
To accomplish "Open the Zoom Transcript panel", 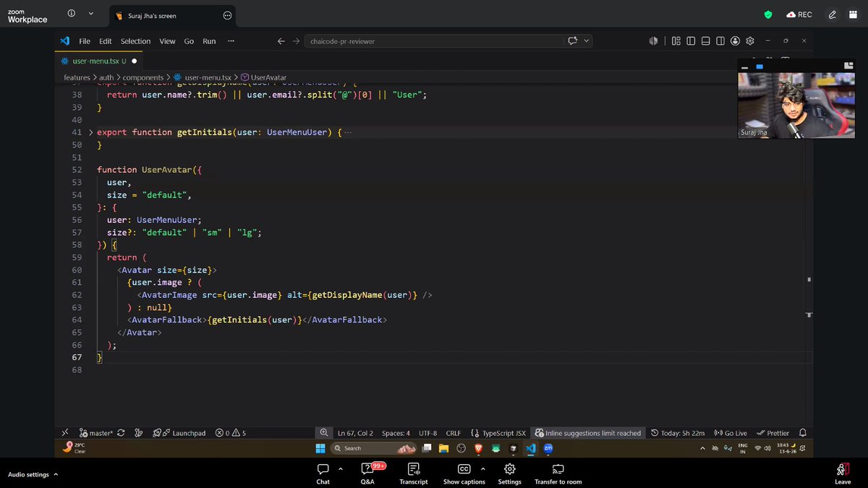I will (x=413, y=474).
